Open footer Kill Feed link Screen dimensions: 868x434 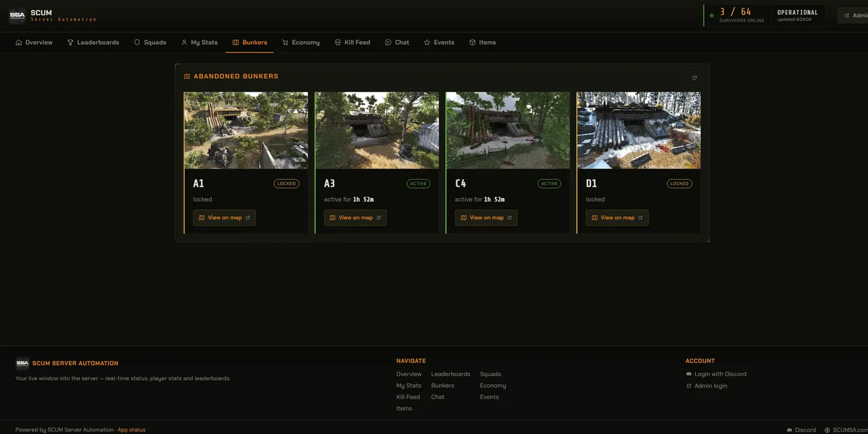click(408, 397)
